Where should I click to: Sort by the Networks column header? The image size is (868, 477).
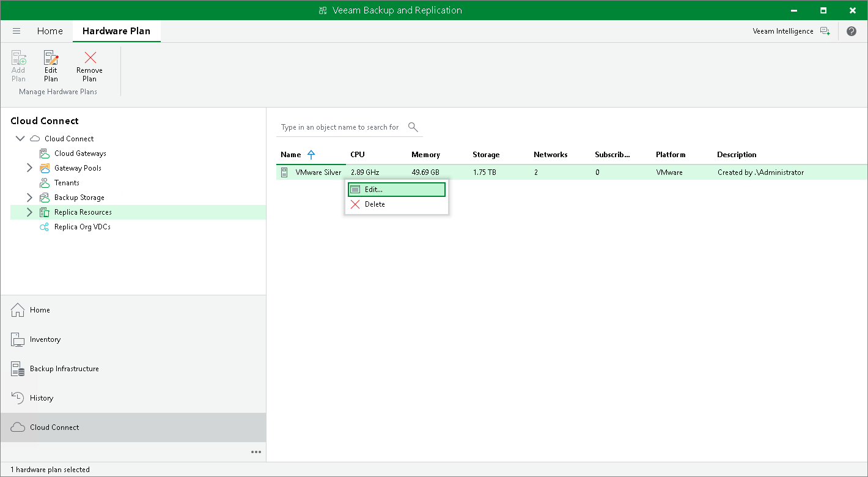[551, 155]
